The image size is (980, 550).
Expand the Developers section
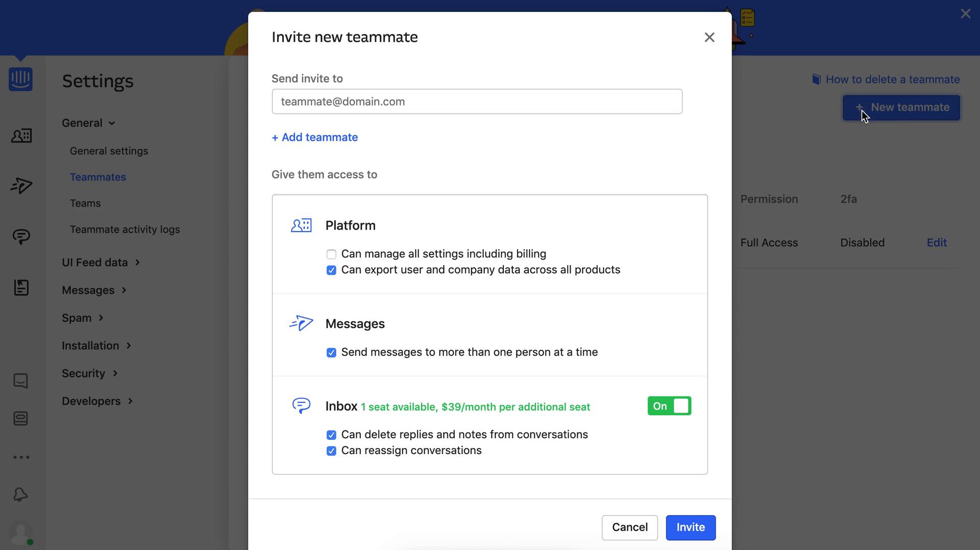97,401
